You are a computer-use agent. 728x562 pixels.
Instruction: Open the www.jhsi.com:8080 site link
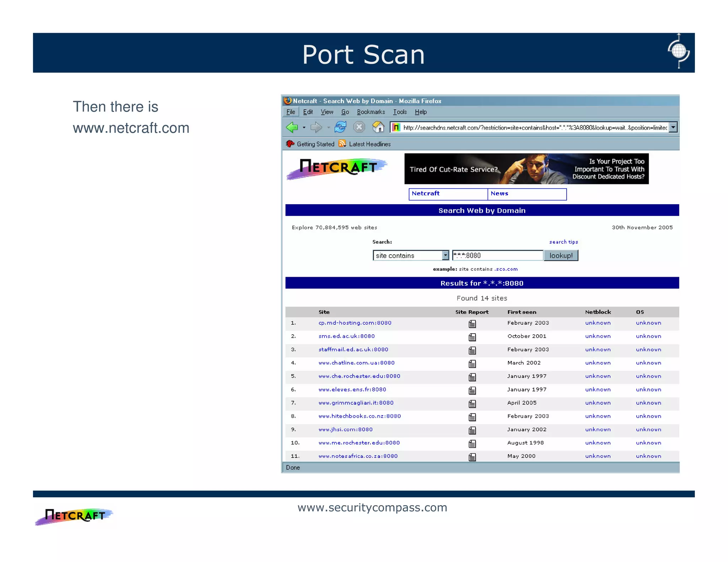click(346, 429)
